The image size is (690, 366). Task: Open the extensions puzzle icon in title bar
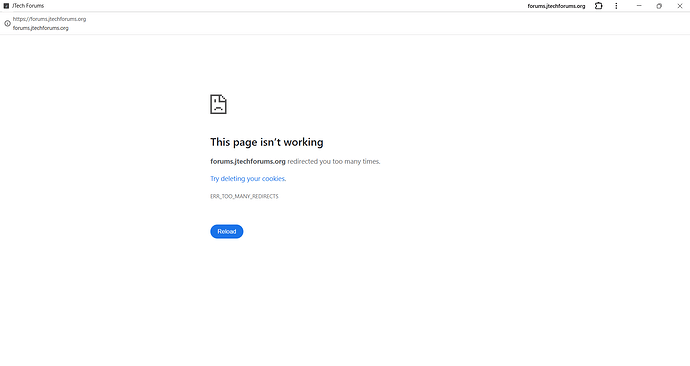point(598,6)
